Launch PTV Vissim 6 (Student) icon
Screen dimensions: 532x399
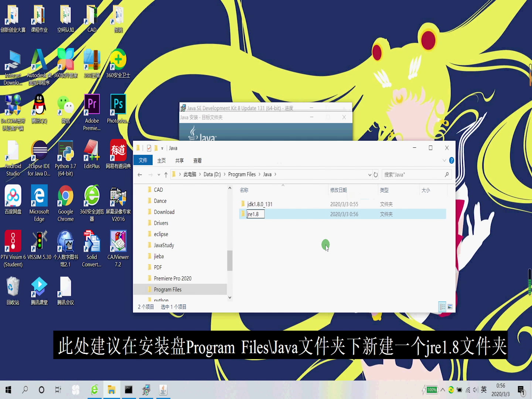(13, 249)
